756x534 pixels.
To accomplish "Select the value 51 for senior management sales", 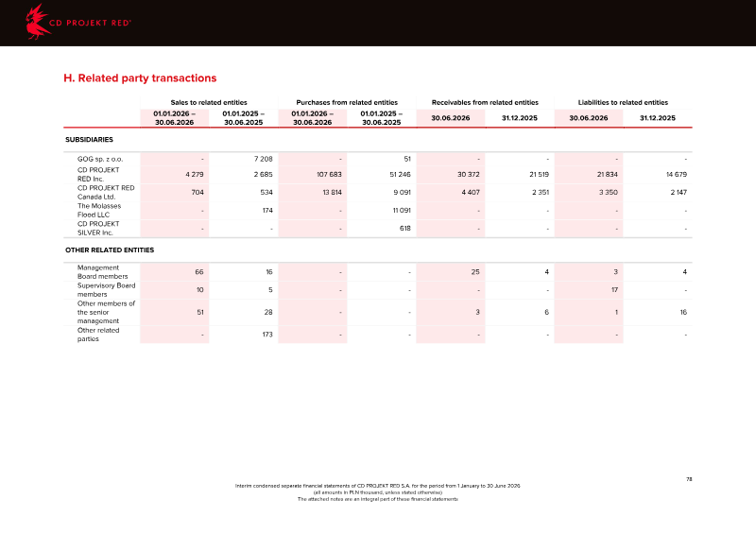I will click(200, 312).
